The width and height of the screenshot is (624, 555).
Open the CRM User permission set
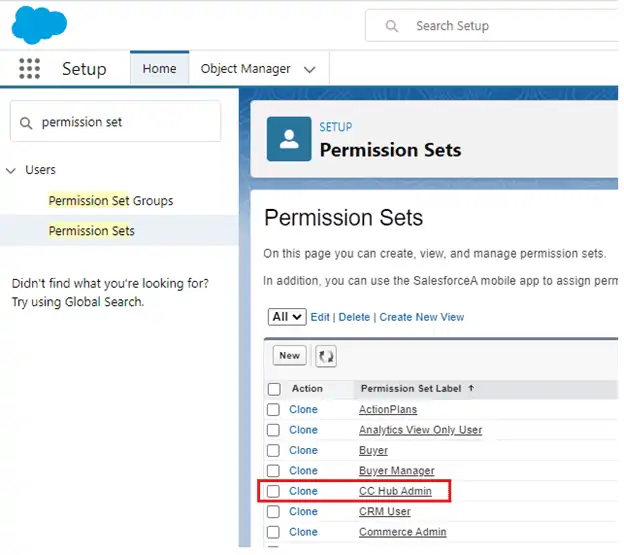click(x=384, y=512)
